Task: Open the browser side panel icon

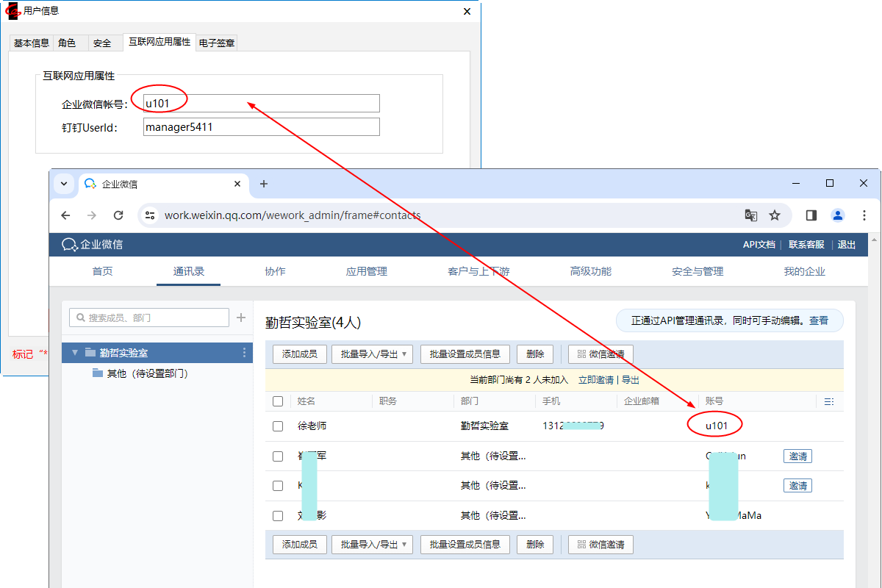Action: (x=811, y=215)
